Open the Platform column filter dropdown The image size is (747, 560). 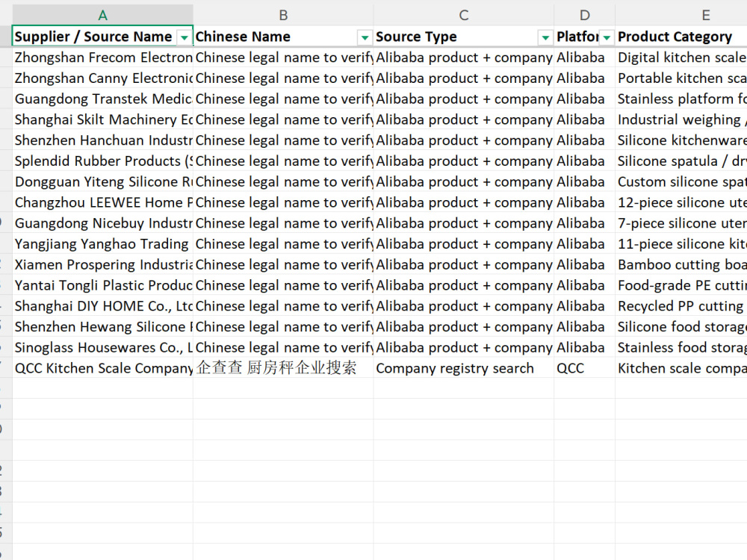pyautogui.click(x=607, y=37)
